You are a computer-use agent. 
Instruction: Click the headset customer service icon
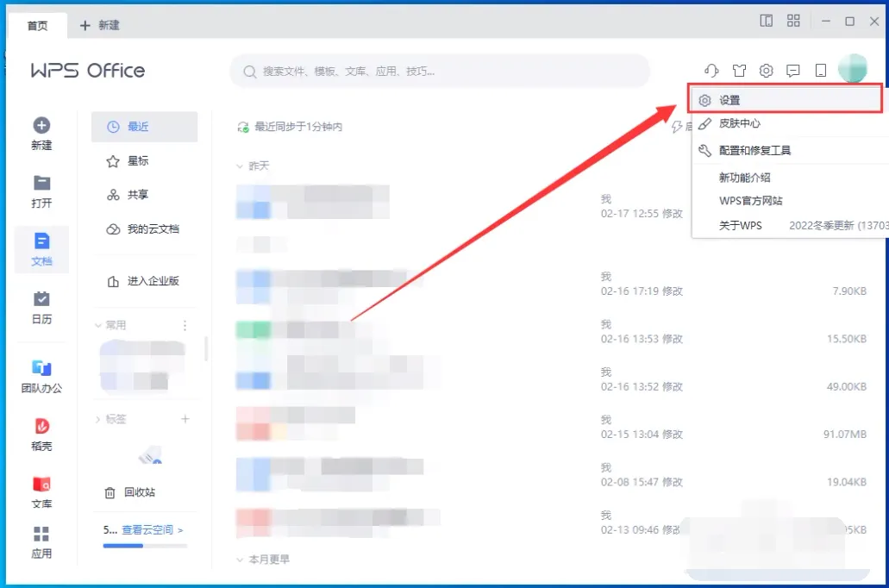pos(711,71)
